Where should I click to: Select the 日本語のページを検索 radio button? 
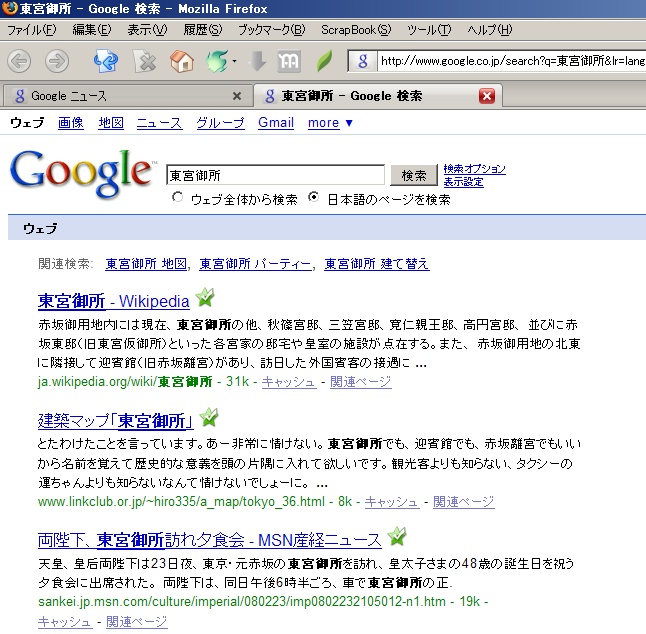(x=314, y=198)
